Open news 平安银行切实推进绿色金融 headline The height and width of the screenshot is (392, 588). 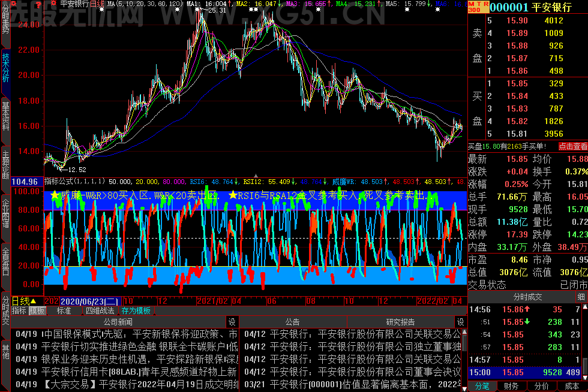coord(127,346)
